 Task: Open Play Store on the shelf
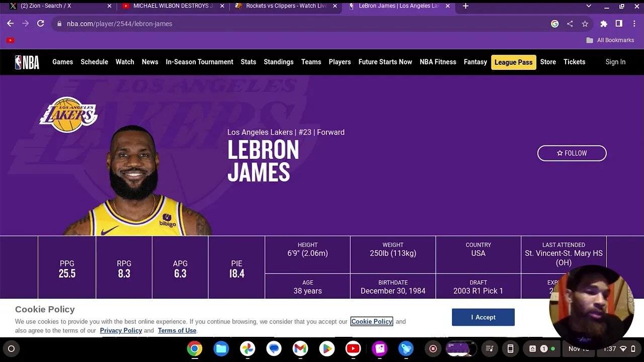click(x=327, y=348)
